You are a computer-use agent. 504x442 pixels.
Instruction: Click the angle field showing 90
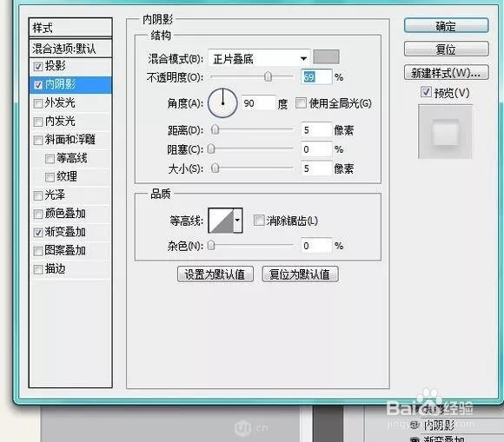tap(258, 103)
